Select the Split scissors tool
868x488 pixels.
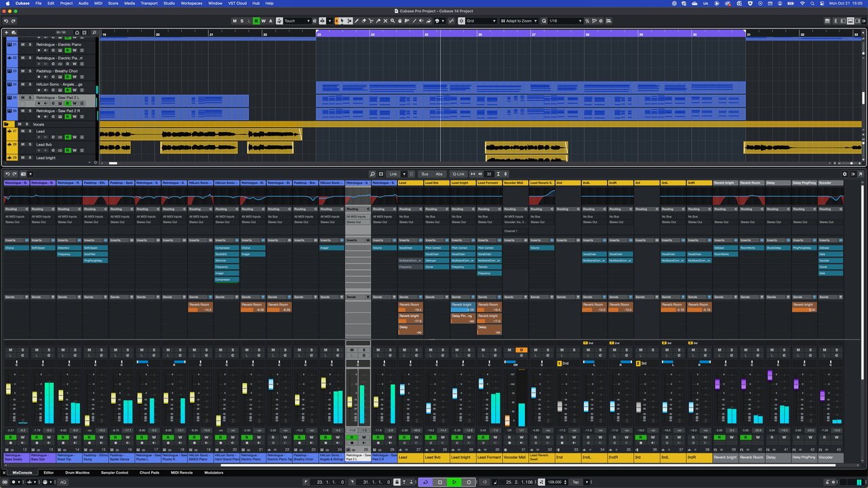point(371,21)
